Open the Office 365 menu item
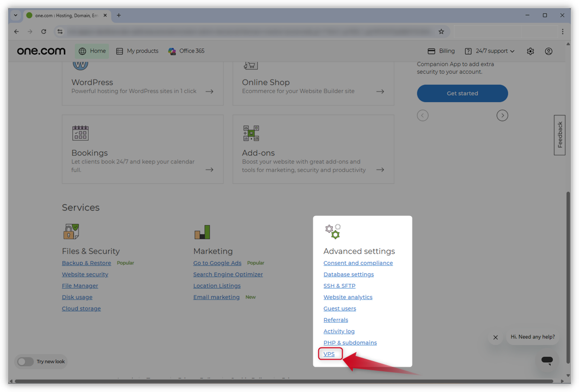The width and height of the screenshot is (579, 392). (x=186, y=51)
